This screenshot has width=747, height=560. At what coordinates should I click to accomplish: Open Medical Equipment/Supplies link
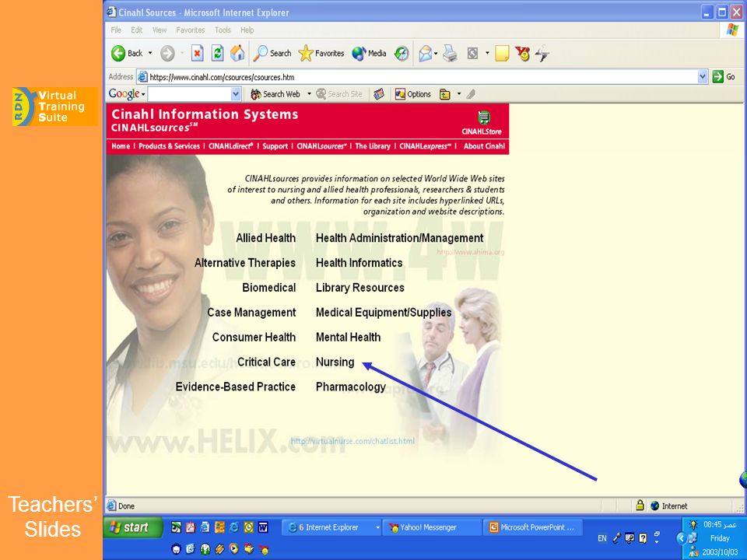point(384,313)
